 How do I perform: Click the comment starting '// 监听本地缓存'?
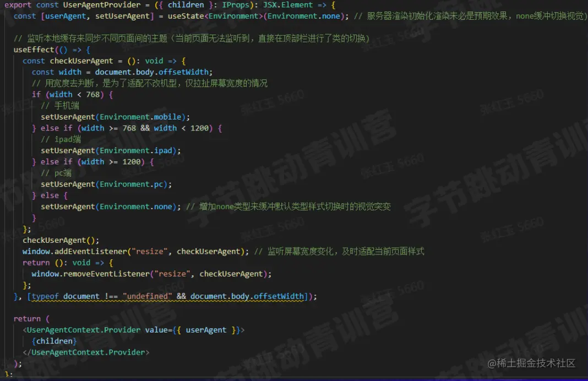pyautogui.click(x=192, y=39)
